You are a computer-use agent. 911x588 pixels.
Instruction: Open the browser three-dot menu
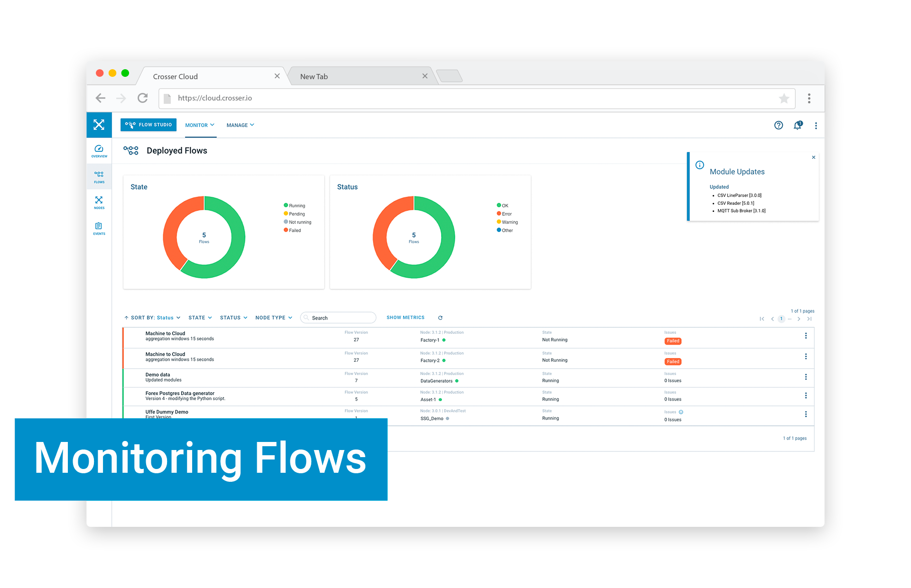tap(809, 98)
